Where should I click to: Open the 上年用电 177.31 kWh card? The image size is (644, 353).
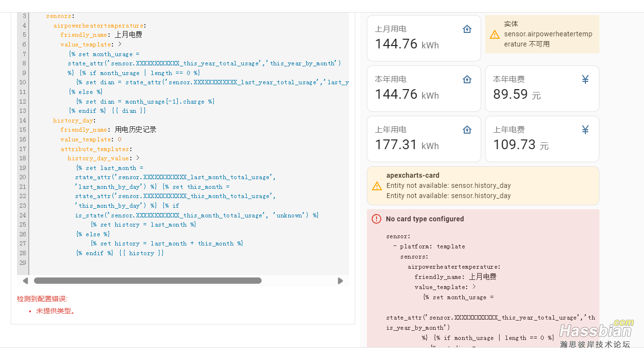(424, 139)
